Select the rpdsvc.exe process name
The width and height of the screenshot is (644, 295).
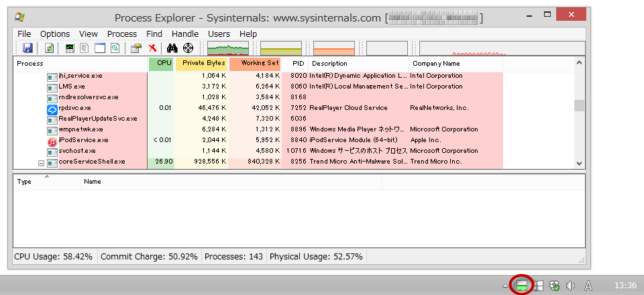point(74,108)
